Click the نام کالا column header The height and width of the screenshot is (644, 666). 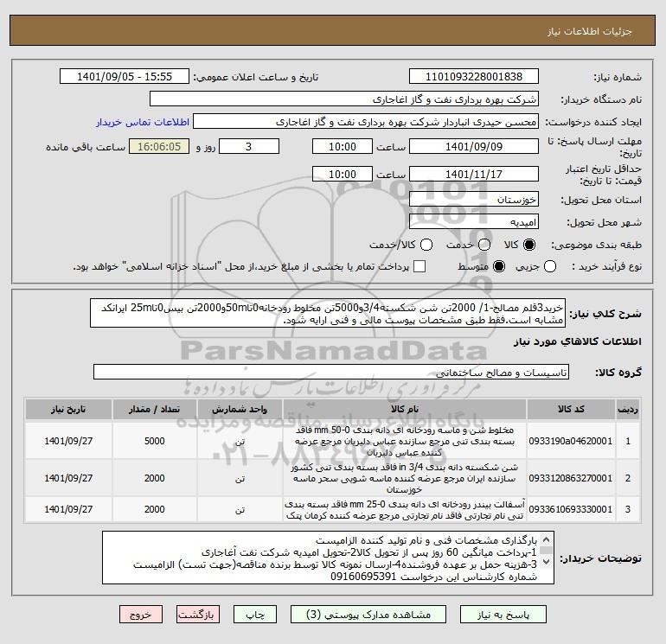[x=405, y=409]
